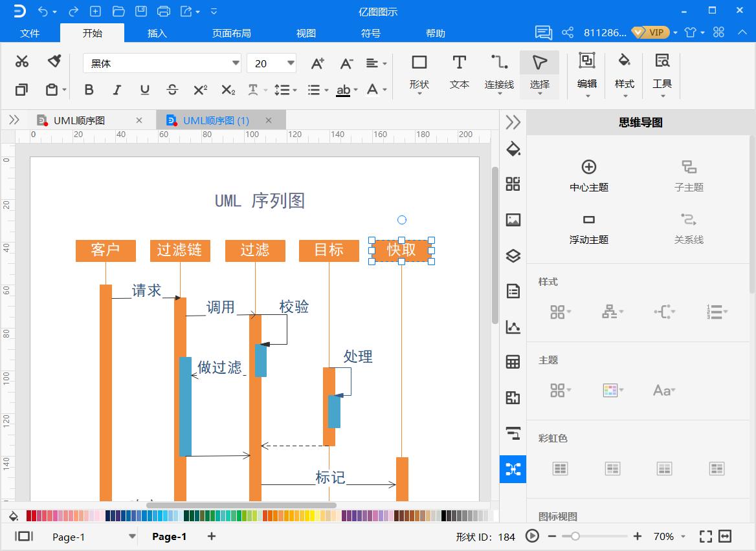Toggle strikethrough formatting
The width and height of the screenshot is (756, 551).
pyautogui.click(x=173, y=90)
